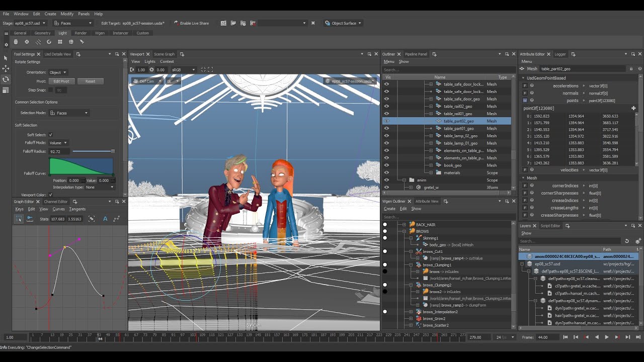Viewport: 644px width, 362px height.
Task: Collapse UsdGeomPointBased section
Action: 523,78
